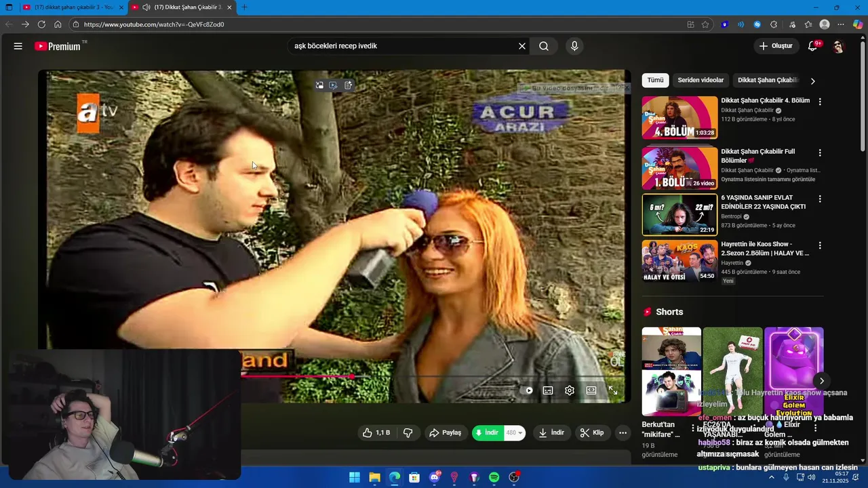Launch Copilot from the browser toolbar
The image size is (868, 488).
click(x=858, y=24)
